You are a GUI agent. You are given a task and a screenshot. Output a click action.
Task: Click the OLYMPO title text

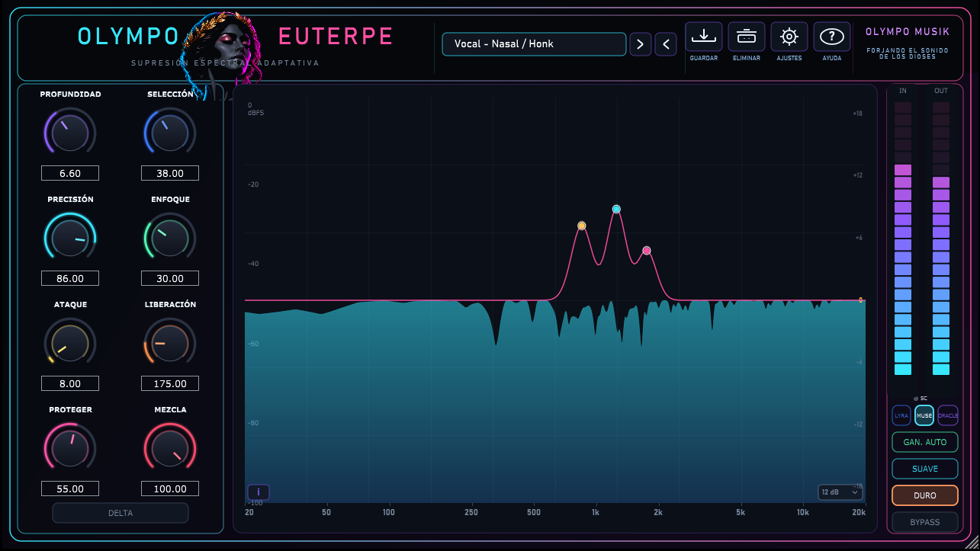[128, 36]
